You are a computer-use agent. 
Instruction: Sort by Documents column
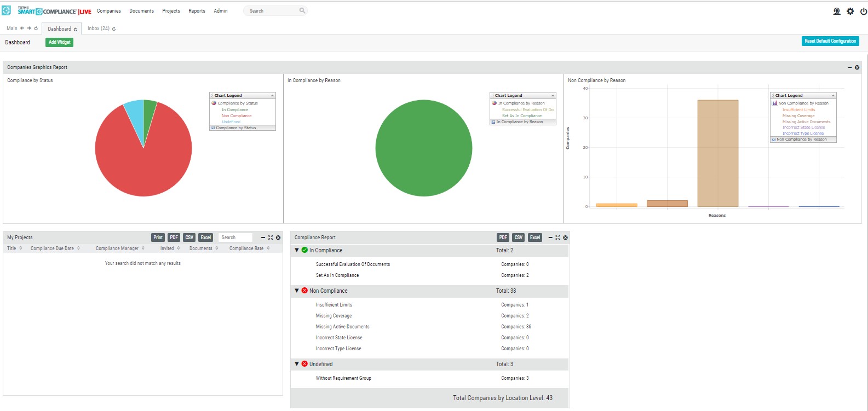[204, 248]
